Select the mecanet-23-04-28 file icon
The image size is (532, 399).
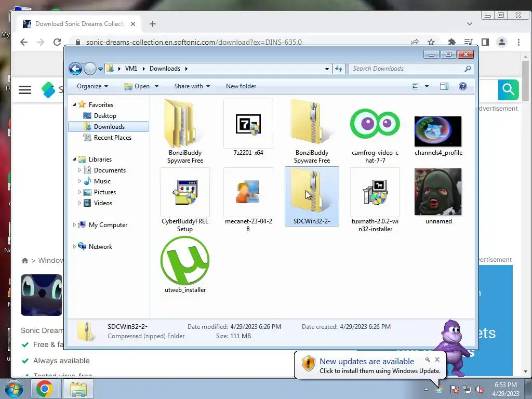(x=248, y=192)
